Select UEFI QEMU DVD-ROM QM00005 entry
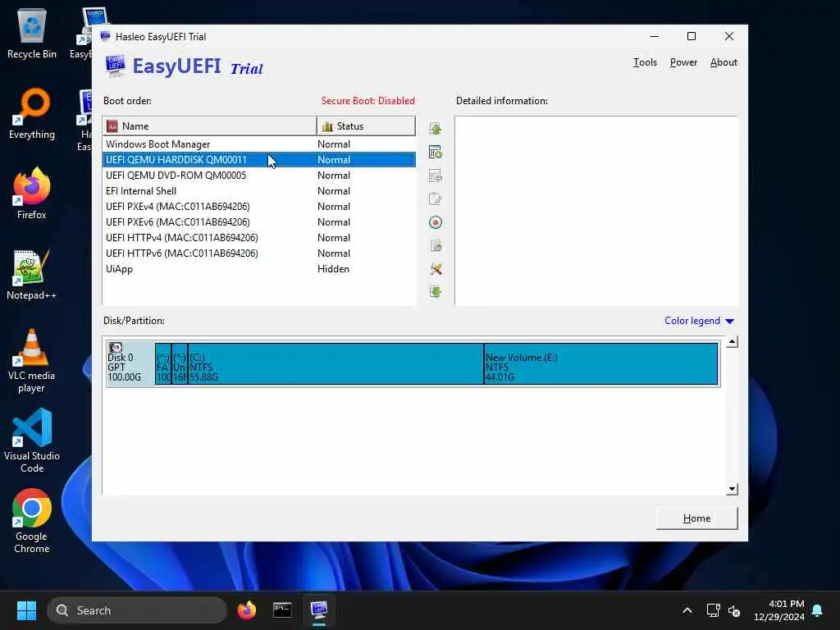This screenshot has height=630, width=840. coord(258,176)
